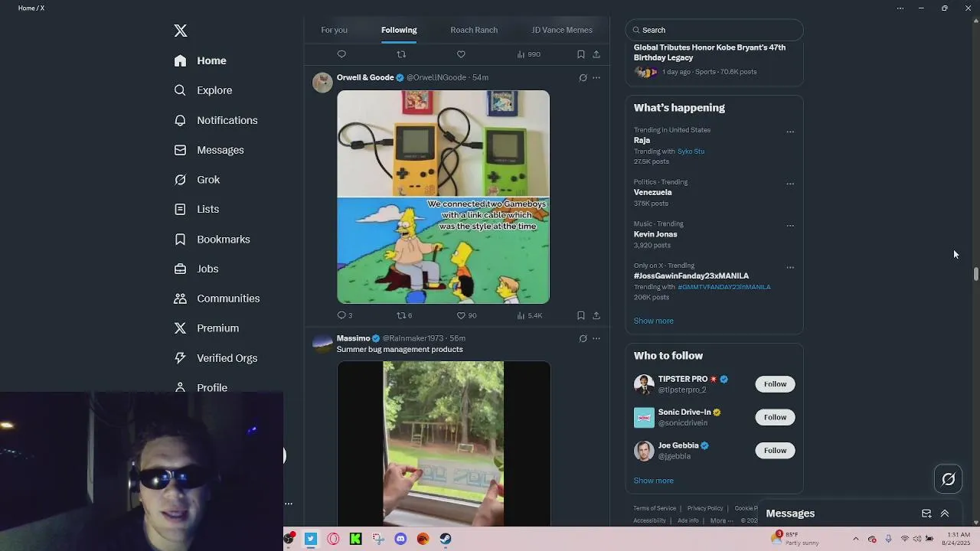
Task: Share the Orwell & Goode post
Action: (596, 315)
